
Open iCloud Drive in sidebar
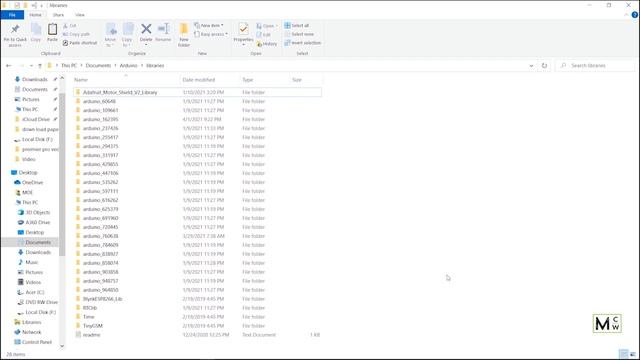(35, 119)
